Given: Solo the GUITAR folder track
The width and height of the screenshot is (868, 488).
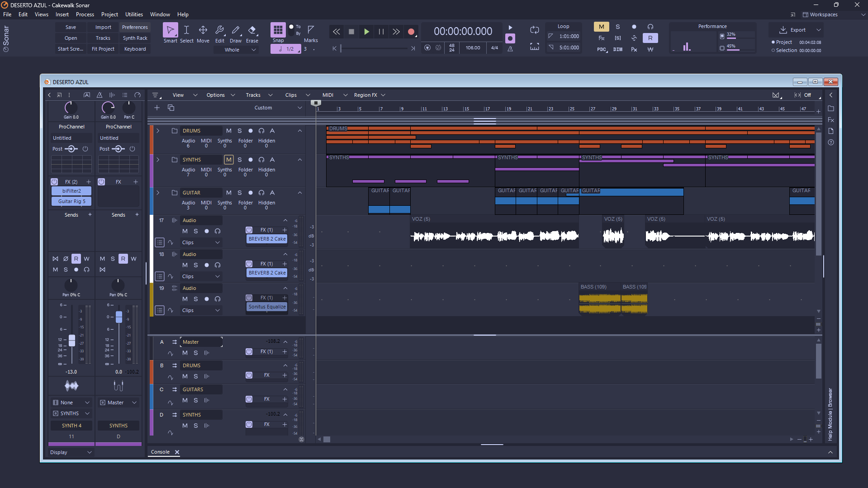Looking at the screenshot, I should (x=239, y=193).
